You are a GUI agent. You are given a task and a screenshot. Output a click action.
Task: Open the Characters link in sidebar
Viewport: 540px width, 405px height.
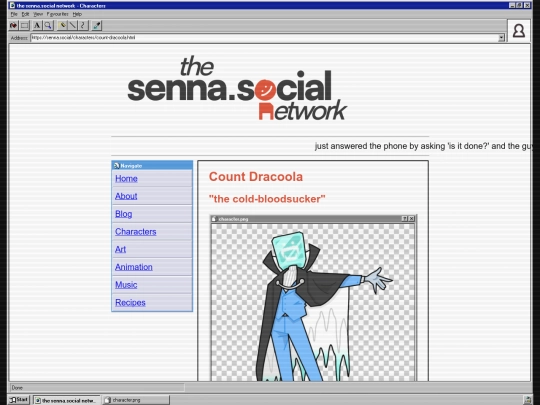(136, 231)
